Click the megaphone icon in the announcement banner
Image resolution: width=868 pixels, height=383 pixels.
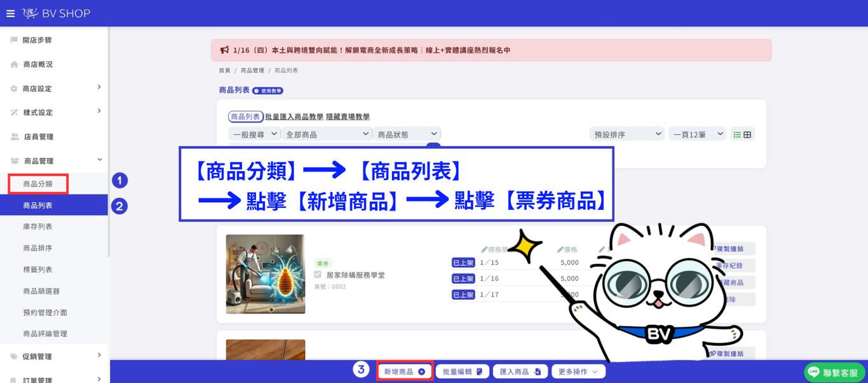(x=224, y=50)
